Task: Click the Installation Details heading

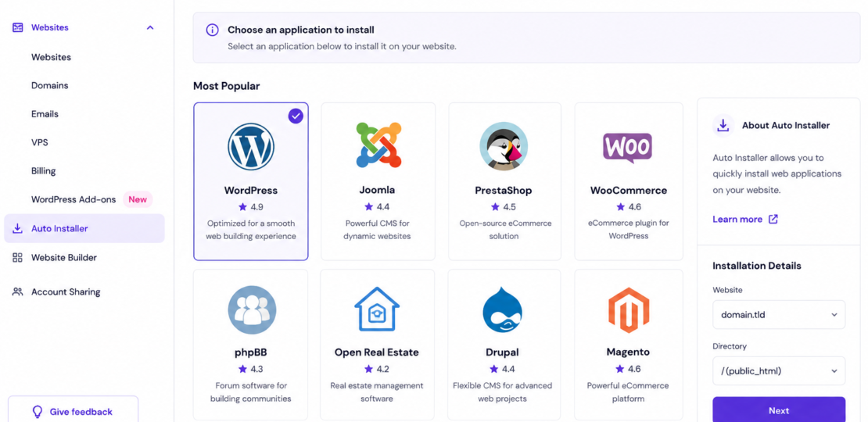Action: 757,266
